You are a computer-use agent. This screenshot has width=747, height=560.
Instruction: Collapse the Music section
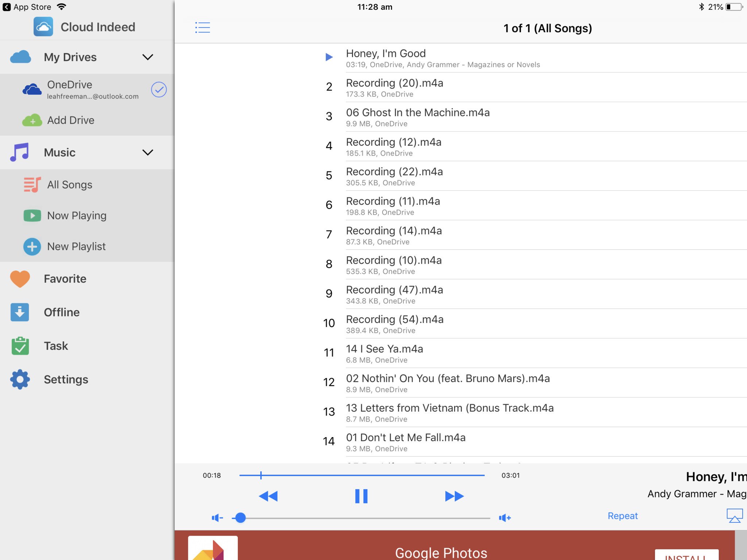[148, 152]
